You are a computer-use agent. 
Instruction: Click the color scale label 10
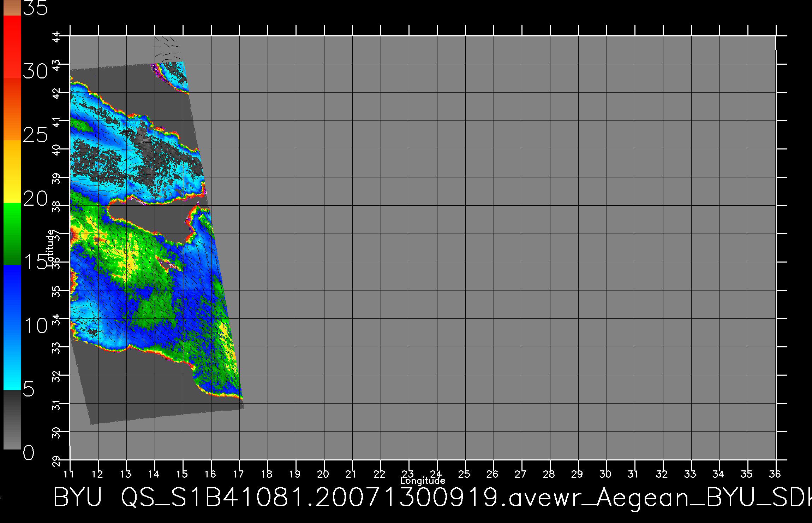[35, 325]
